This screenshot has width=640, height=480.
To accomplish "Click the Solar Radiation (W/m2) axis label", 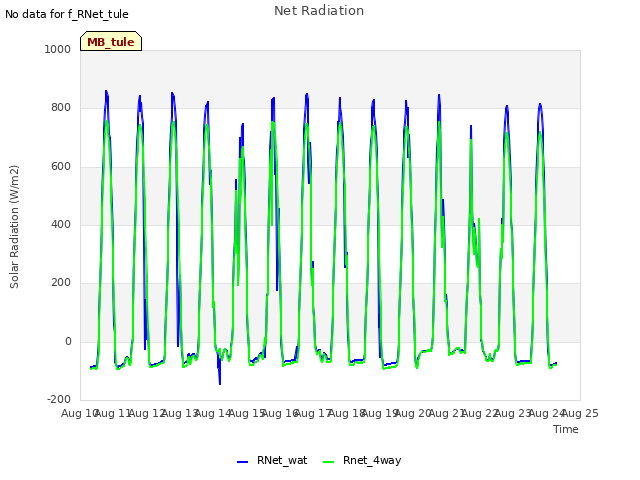I will point(14,227).
